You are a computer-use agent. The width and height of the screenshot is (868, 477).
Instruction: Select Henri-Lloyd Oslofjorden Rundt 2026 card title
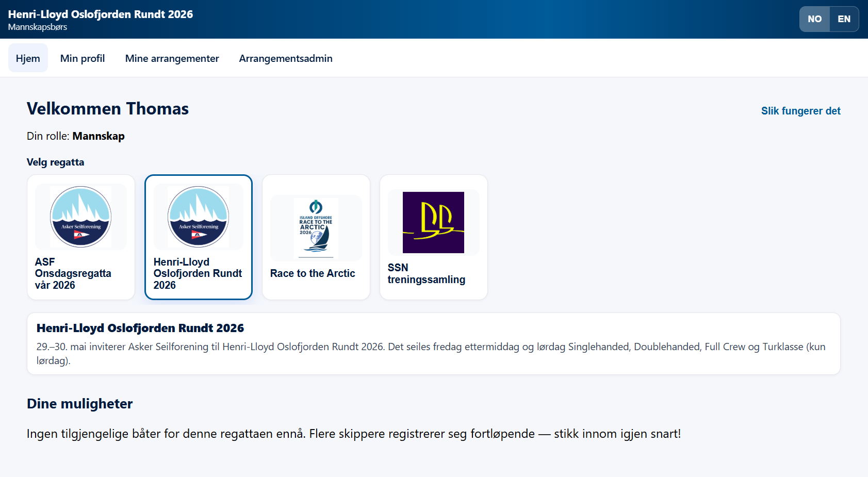tap(198, 273)
